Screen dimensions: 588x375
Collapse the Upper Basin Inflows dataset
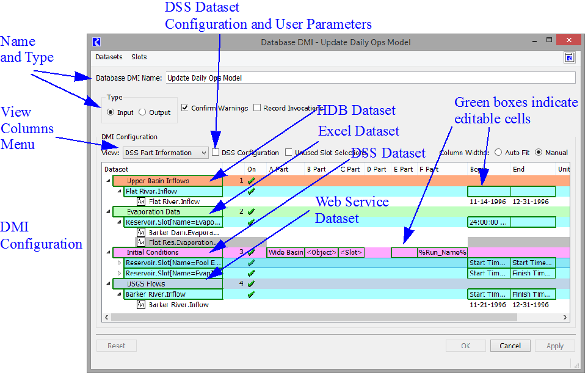tap(109, 181)
